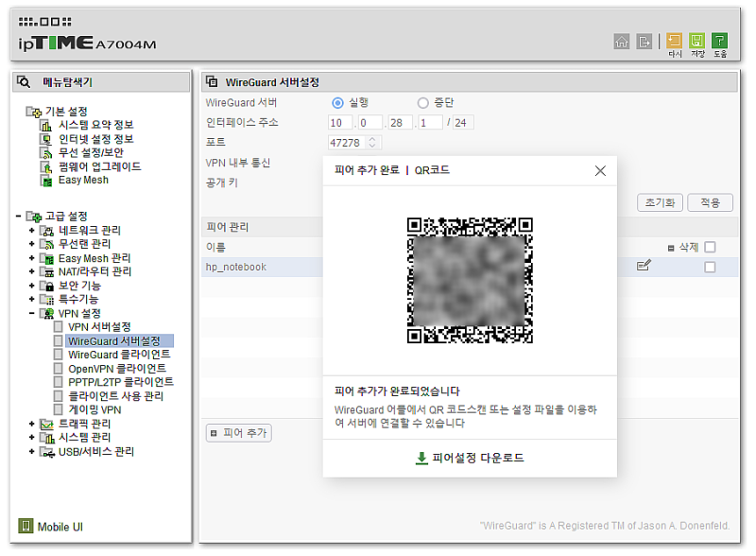Viewport: 756px width, 556px height.
Task: Select the 중단 radio button
Action: pyautogui.click(x=422, y=103)
